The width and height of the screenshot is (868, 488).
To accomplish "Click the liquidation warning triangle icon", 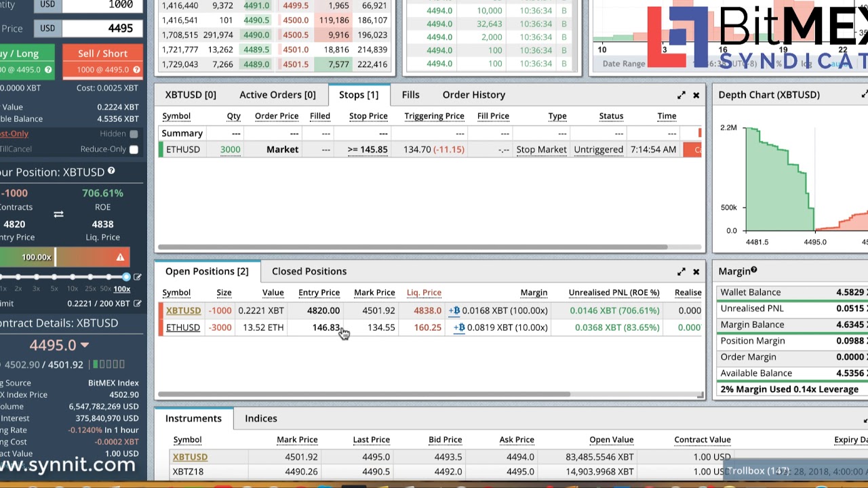I will pyautogui.click(x=120, y=257).
